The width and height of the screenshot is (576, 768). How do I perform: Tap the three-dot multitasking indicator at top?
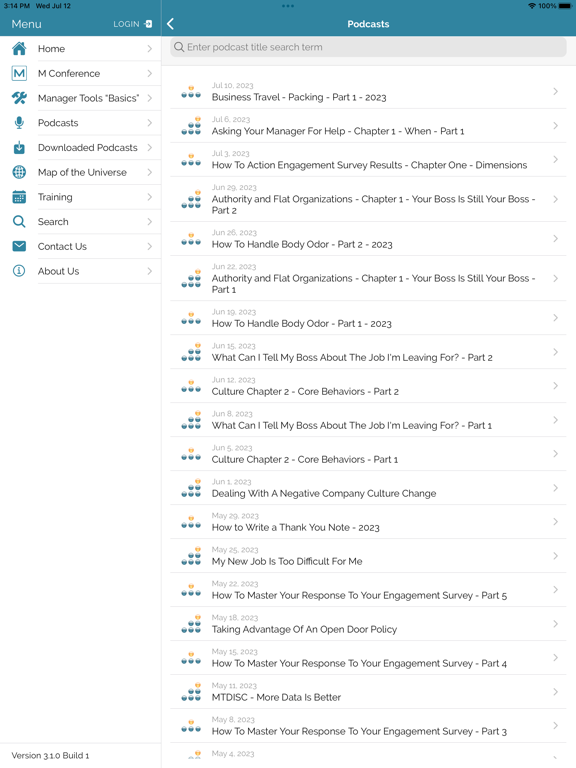coord(288,6)
